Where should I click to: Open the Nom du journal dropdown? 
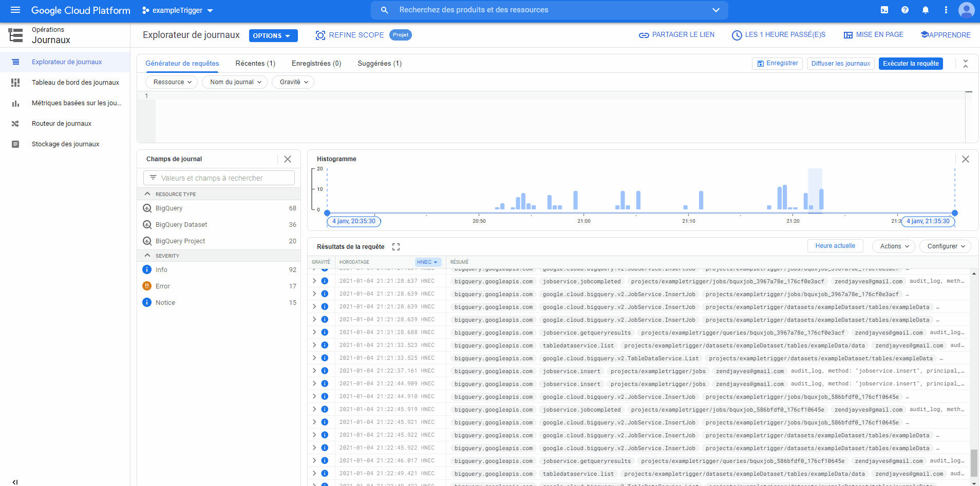point(235,82)
